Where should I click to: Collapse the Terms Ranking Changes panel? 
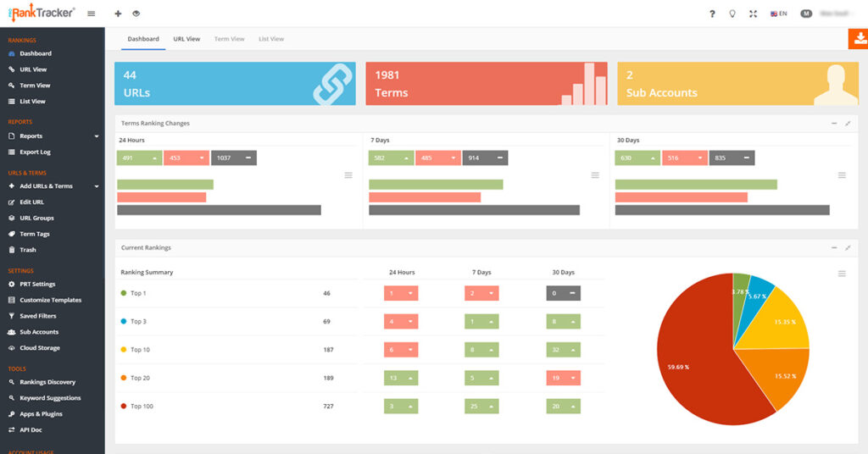coord(834,124)
